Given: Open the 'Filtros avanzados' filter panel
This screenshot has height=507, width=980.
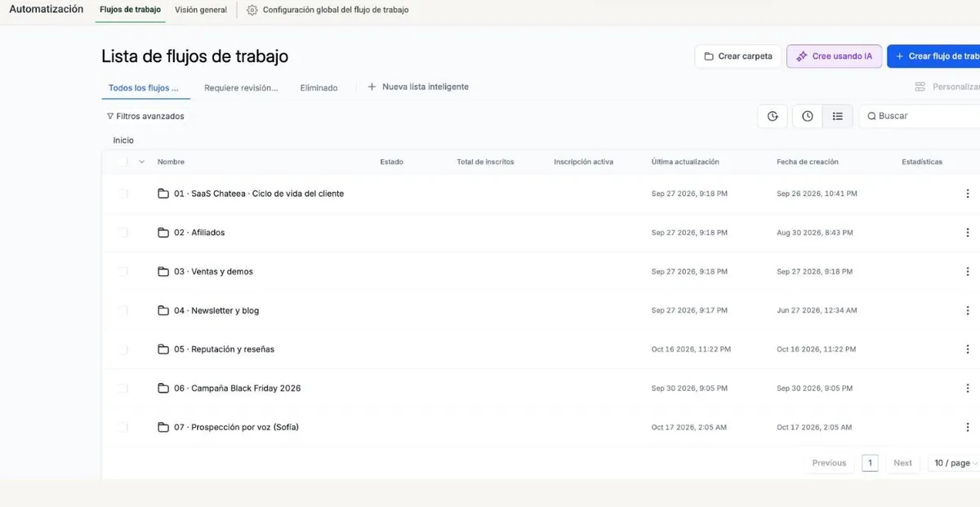Looking at the screenshot, I should 146,116.
